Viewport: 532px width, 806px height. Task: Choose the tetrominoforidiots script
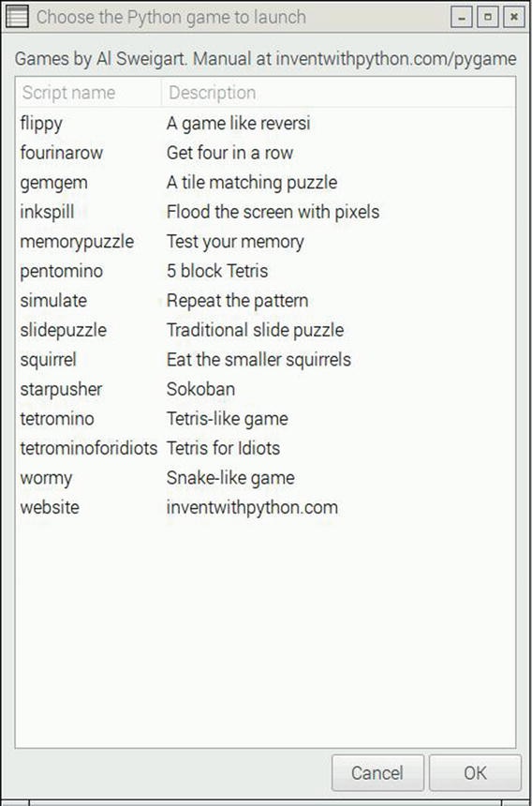(265, 448)
